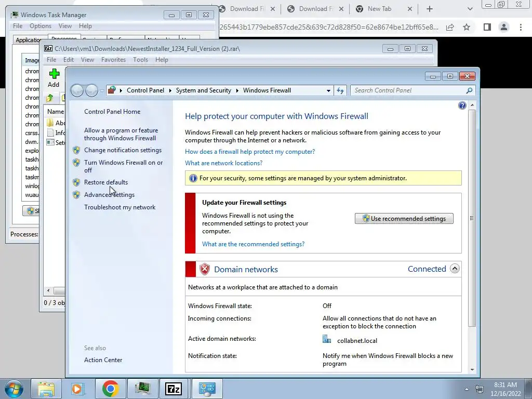Viewport: 532px width, 399px height.
Task: Go to Control Panel Home
Action: point(112,112)
